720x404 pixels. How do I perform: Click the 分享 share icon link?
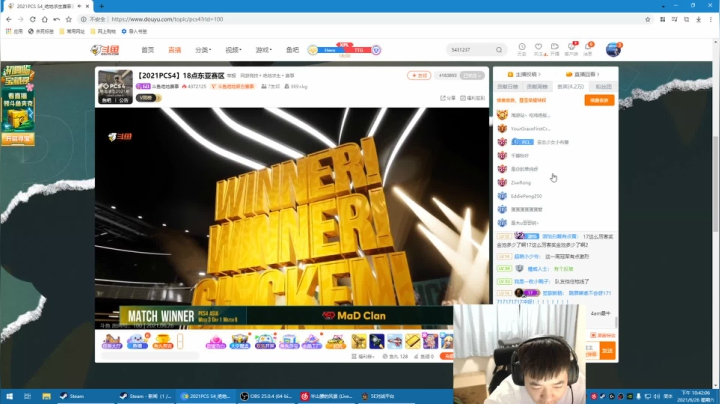tap(448, 98)
